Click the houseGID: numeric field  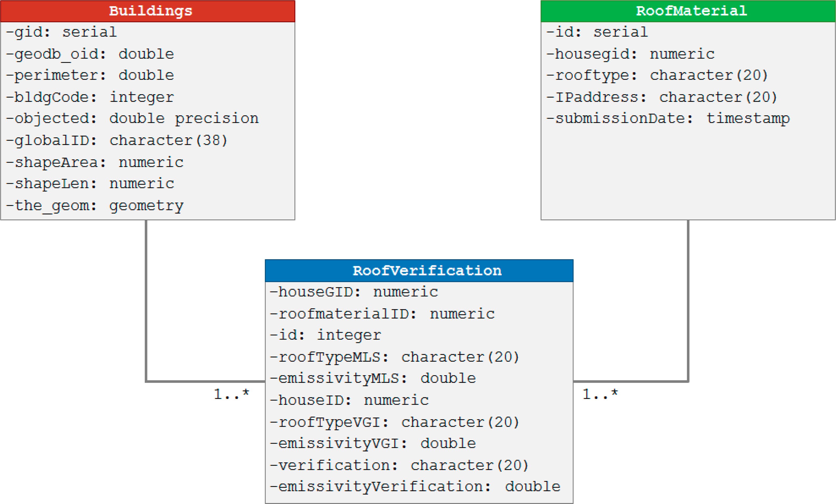(354, 292)
